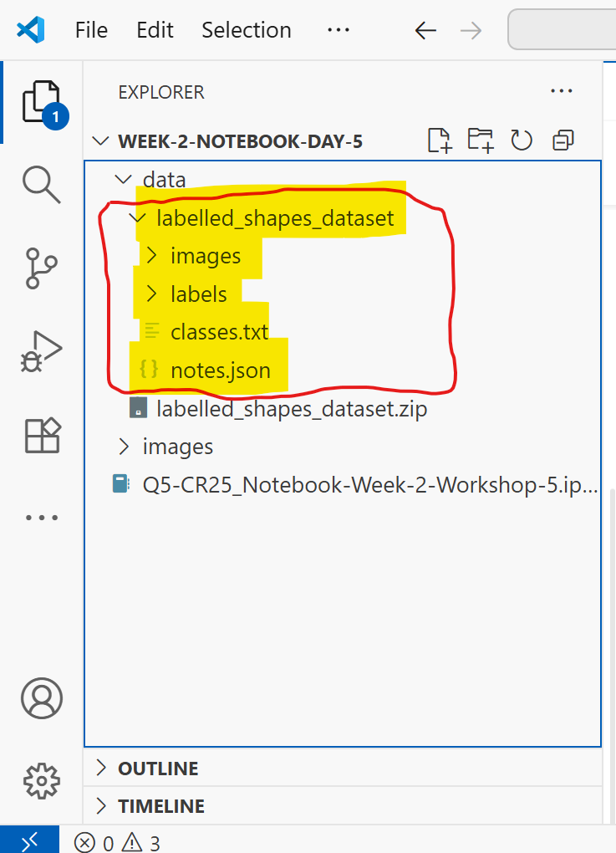The image size is (616, 853).
Task: Refresh the Explorer using the refresh icon
Action: (x=522, y=140)
